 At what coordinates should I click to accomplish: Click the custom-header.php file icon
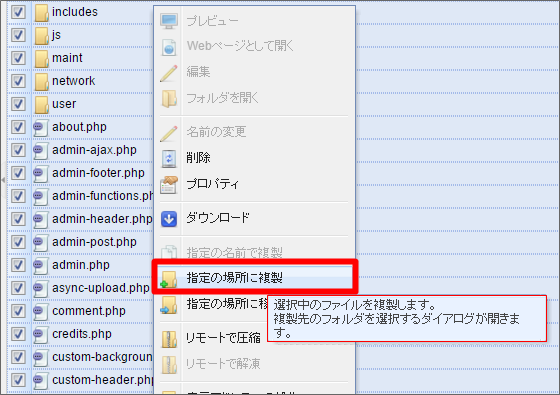pyautogui.click(x=40, y=380)
